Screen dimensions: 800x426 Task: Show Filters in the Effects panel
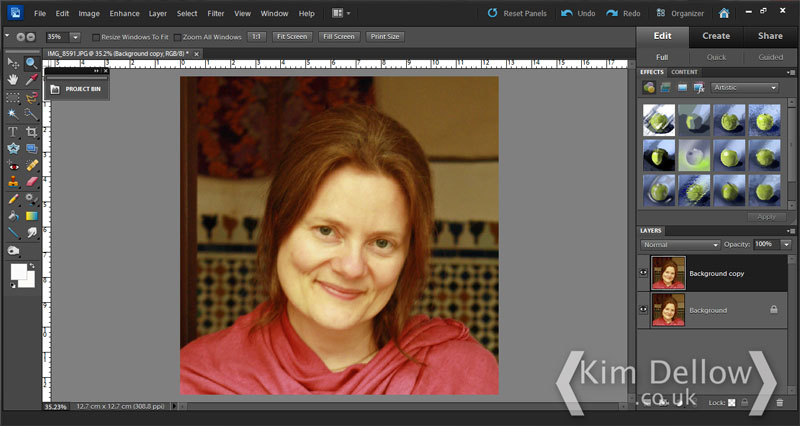[649, 87]
